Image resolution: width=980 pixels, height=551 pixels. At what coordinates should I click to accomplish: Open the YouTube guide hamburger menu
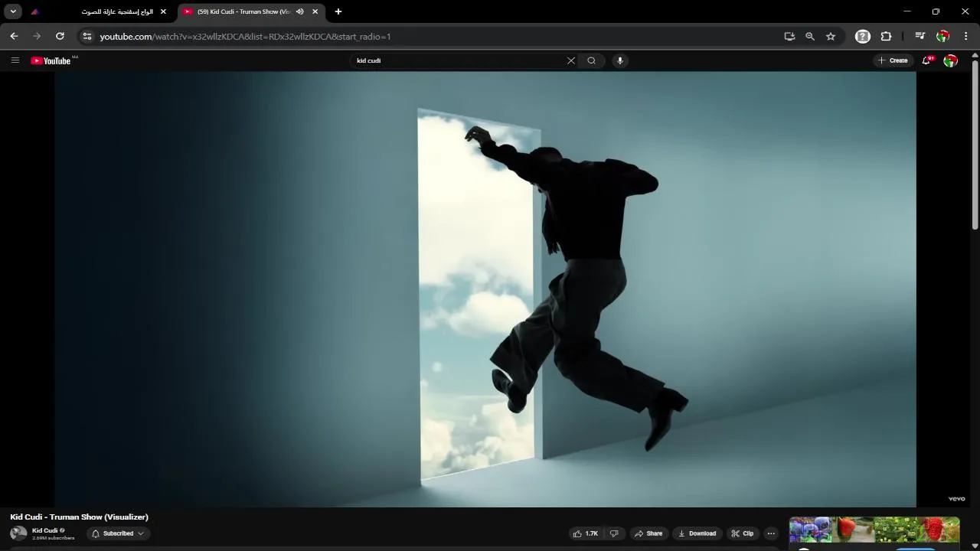(15, 60)
